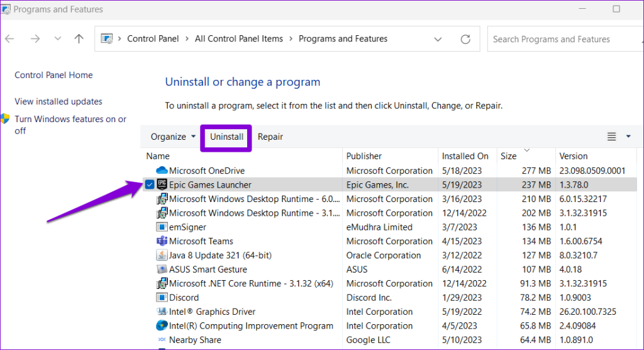Click Epic Games, Inc. publisher cell
This screenshot has height=350, width=644.
(377, 185)
